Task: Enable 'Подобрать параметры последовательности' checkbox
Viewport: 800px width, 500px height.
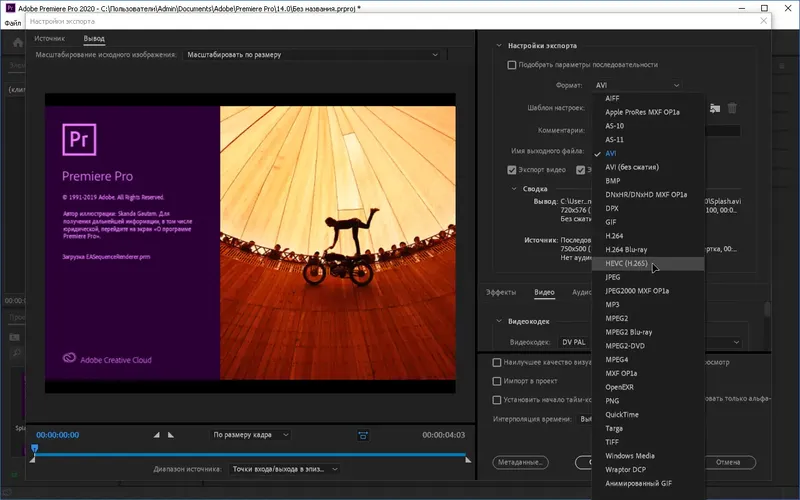Action: [x=512, y=65]
